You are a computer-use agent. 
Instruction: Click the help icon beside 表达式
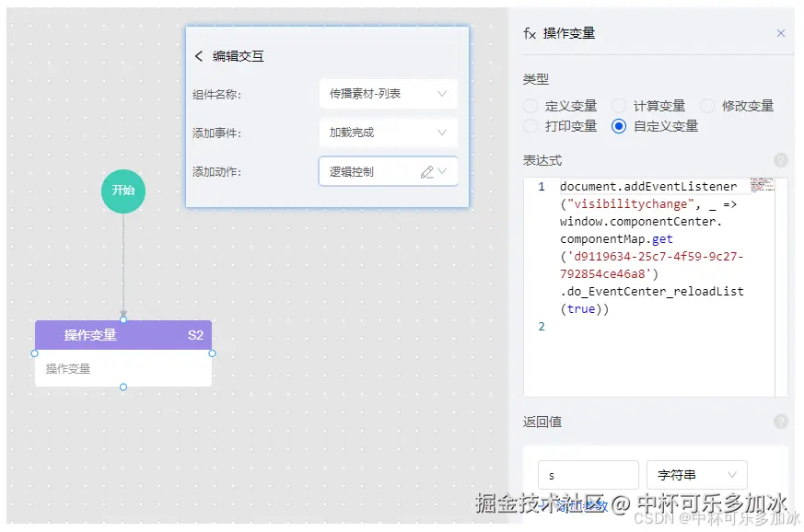pyautogui.click(x=783, y=161)
